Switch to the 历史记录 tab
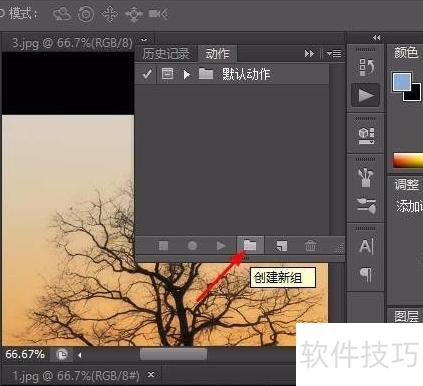423x386 pixels. [166, 53]
